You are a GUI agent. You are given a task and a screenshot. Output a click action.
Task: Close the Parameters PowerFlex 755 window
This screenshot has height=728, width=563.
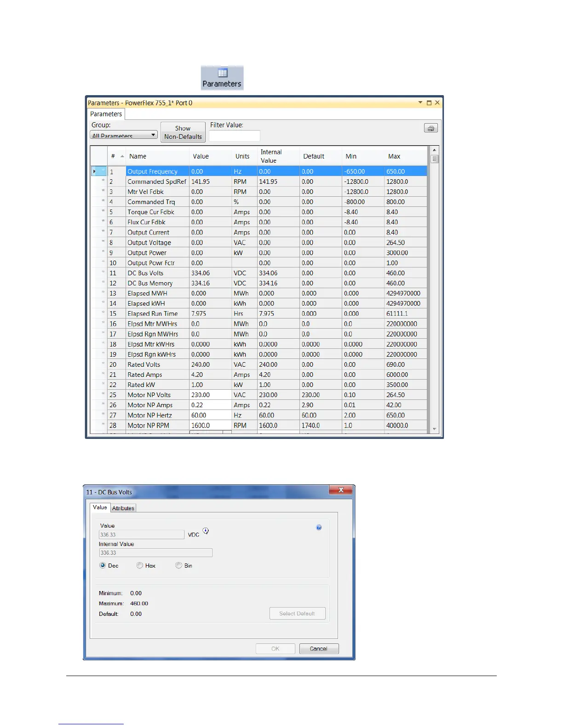[x=437, y=102]
